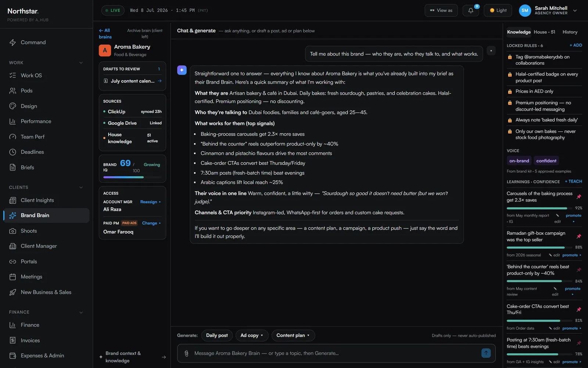
Task: Click the attachment paperclip in message box
Action: tap(186, 353)
